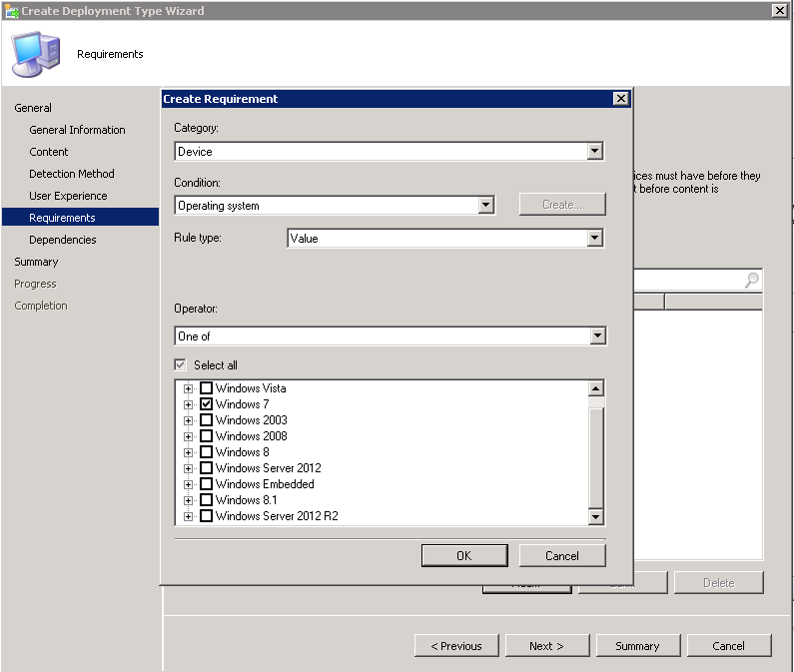Go to Dependencies wizard step
Viewport: 794px width, 672px height.
pyautogui.click(x=62, y=240)
